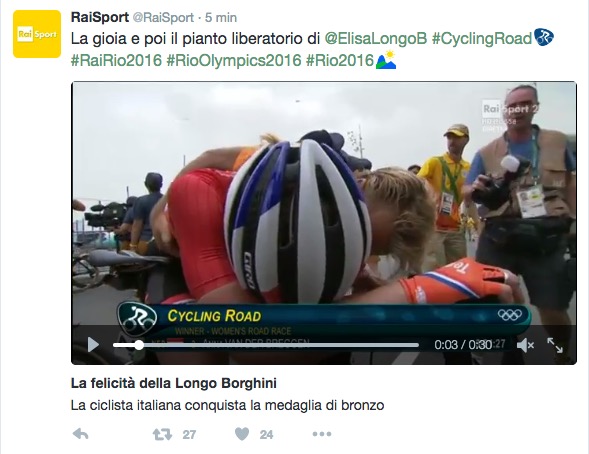
Task: Reply to the RaiSport tweet
Action: (80, 434)
